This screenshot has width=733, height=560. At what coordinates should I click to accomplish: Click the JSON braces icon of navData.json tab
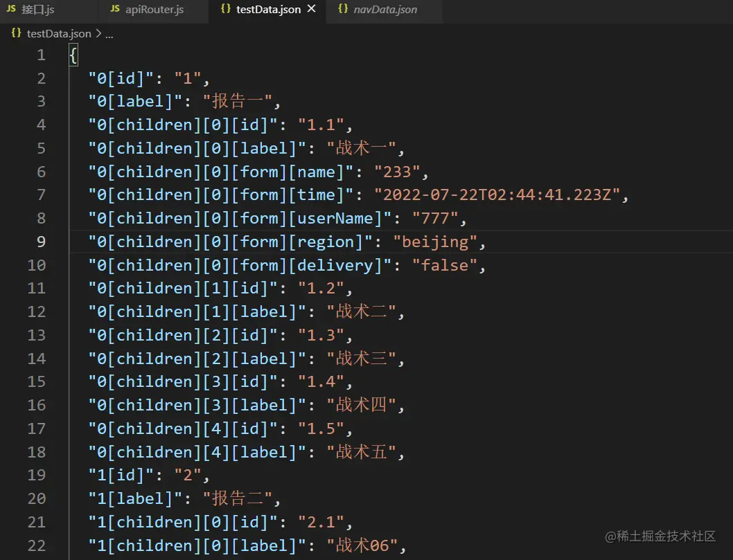coord(343,9)
